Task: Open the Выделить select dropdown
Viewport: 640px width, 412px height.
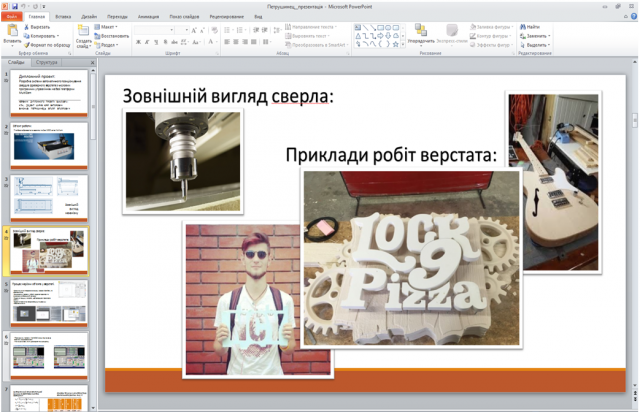Action: tap(535, 45)
